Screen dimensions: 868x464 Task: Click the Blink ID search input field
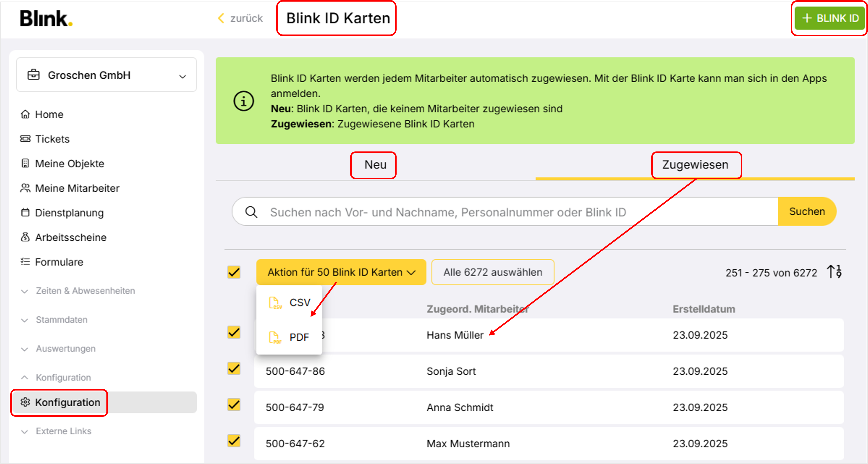tap(505, 212)
